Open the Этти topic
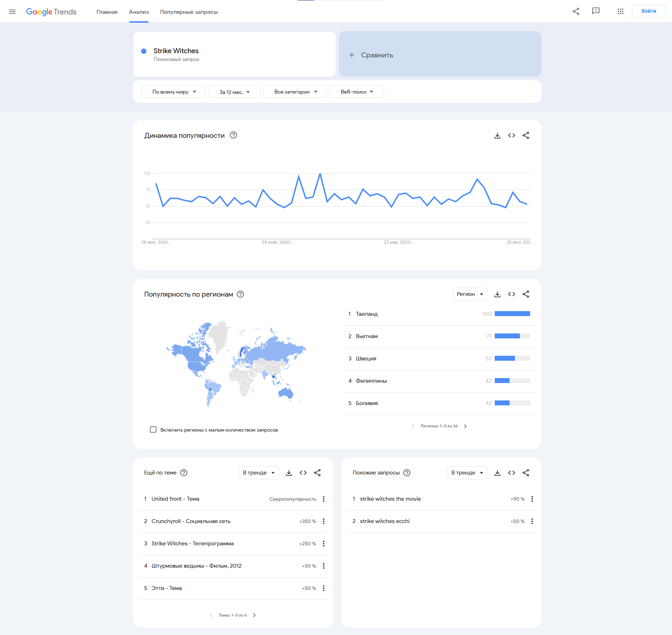 (167, 588)
